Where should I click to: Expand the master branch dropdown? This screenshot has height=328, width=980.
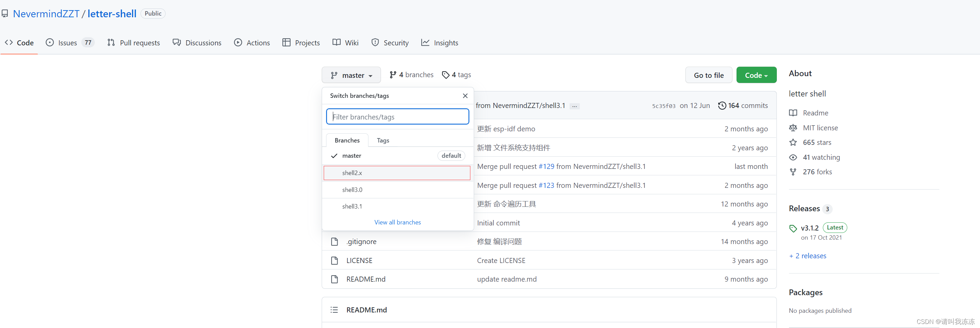pos(351,75)
